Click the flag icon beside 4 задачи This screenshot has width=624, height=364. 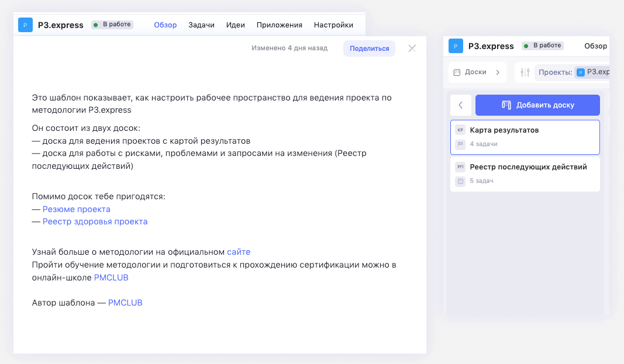460,143
